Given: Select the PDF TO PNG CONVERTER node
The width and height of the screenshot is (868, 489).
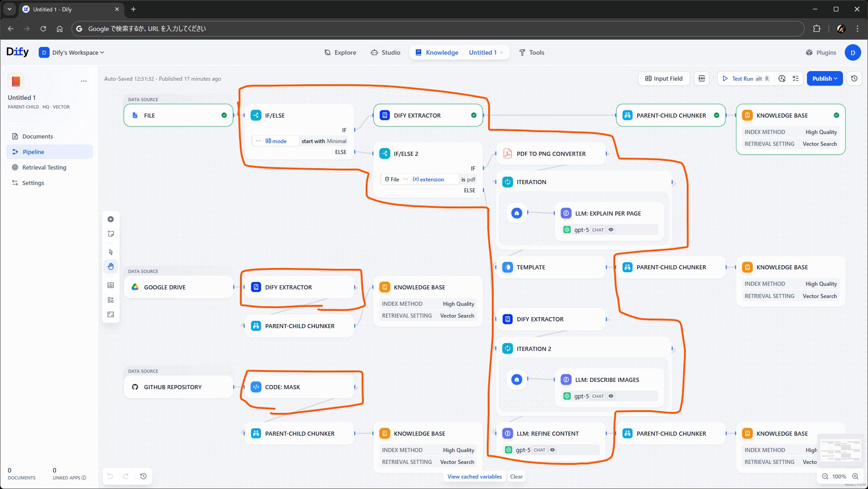Looking at the screenshot, I should point(551,154).
